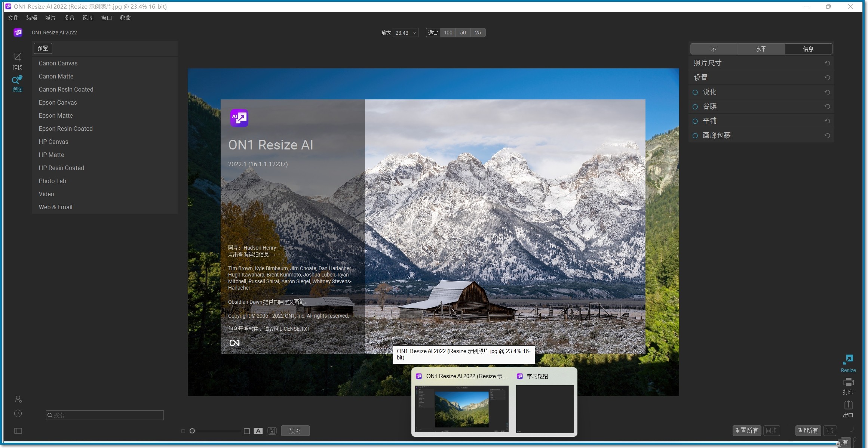Open the 视图 menu
The height and width of the screenshot is (448, 868).
click(88, 18)
